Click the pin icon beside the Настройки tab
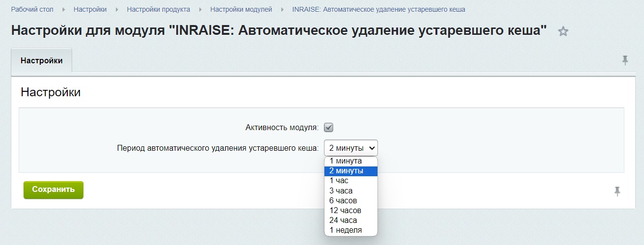 (x=625, y=60)
